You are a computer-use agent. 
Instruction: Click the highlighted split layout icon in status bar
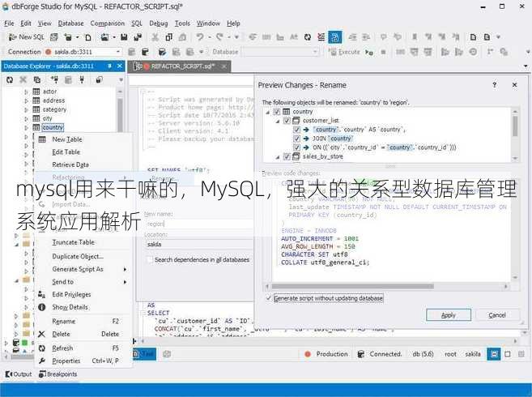pyautogui.click(x=494, y=354)
